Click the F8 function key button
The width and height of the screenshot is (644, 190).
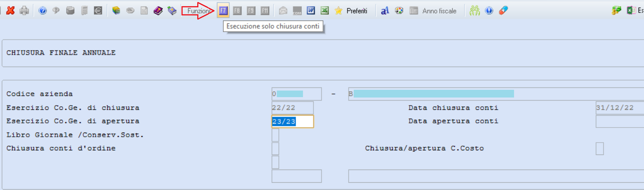(237, 11)
